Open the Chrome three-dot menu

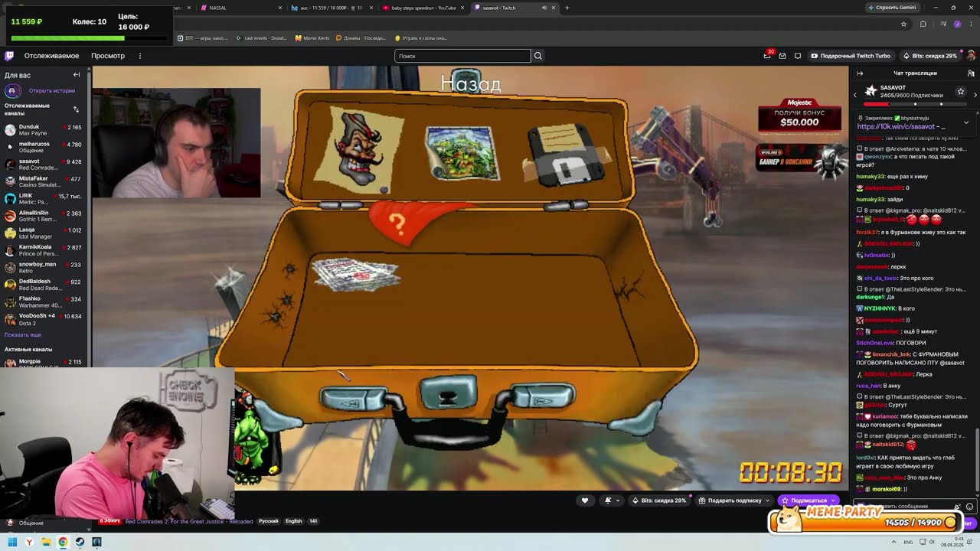coord(971,24)
